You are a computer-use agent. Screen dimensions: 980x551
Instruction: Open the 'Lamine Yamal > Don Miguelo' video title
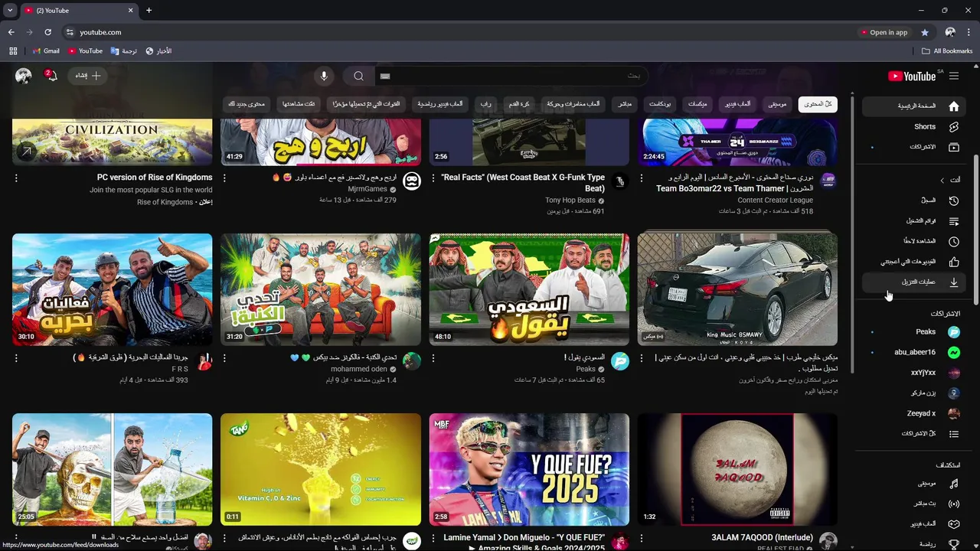[524, 543]
